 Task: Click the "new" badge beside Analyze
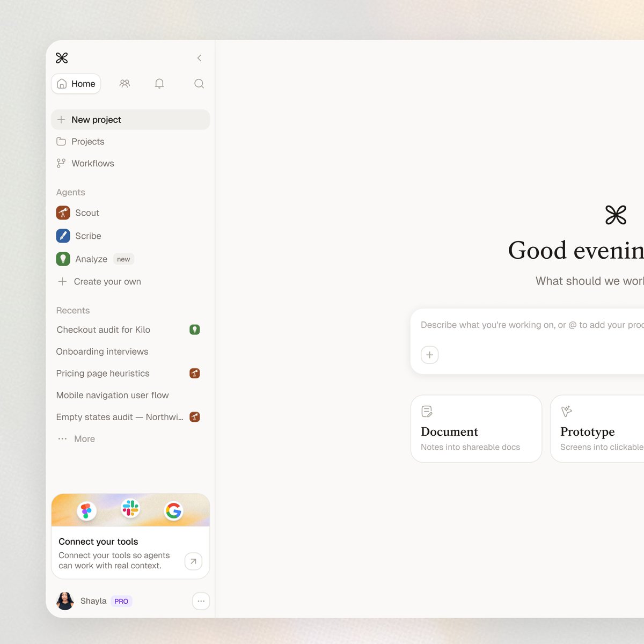click(123, 259)
